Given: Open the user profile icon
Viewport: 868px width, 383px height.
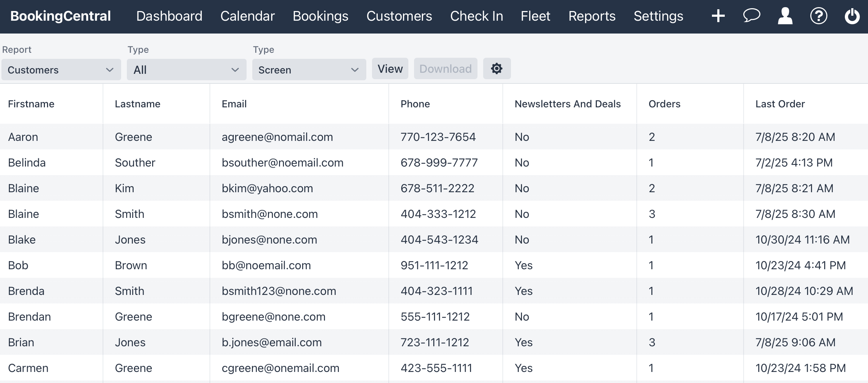Looking at the screenshot, I should (x=785, y=16).
